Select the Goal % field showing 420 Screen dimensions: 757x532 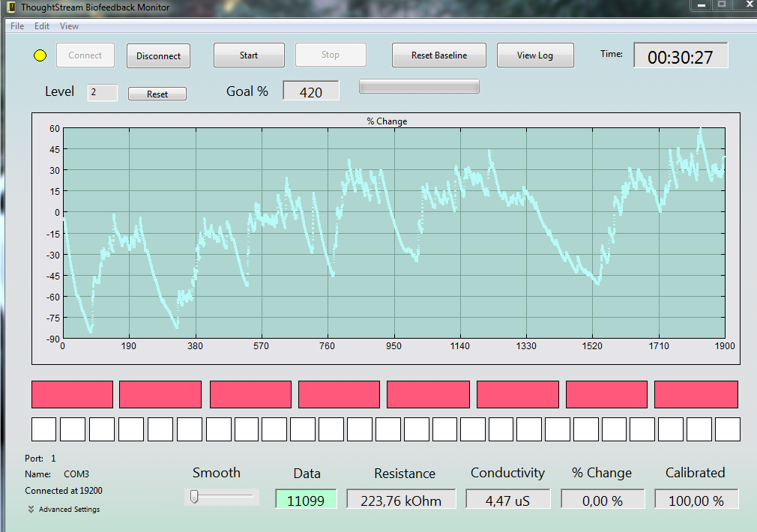click(x=311, y=90)
